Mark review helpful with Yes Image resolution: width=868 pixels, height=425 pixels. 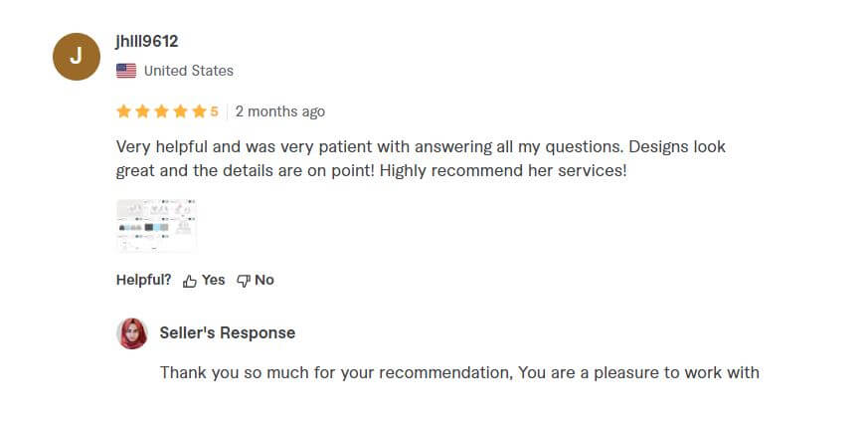pos(213,280)
